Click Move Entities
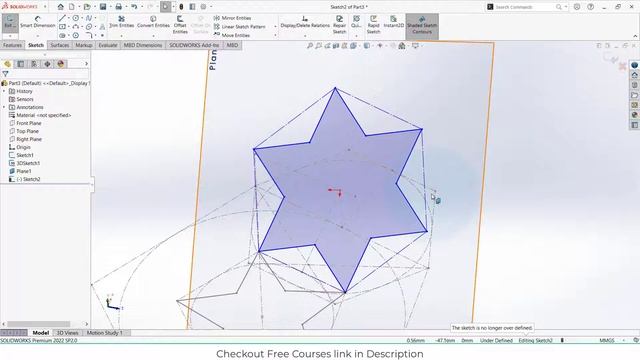 [232, 36]
